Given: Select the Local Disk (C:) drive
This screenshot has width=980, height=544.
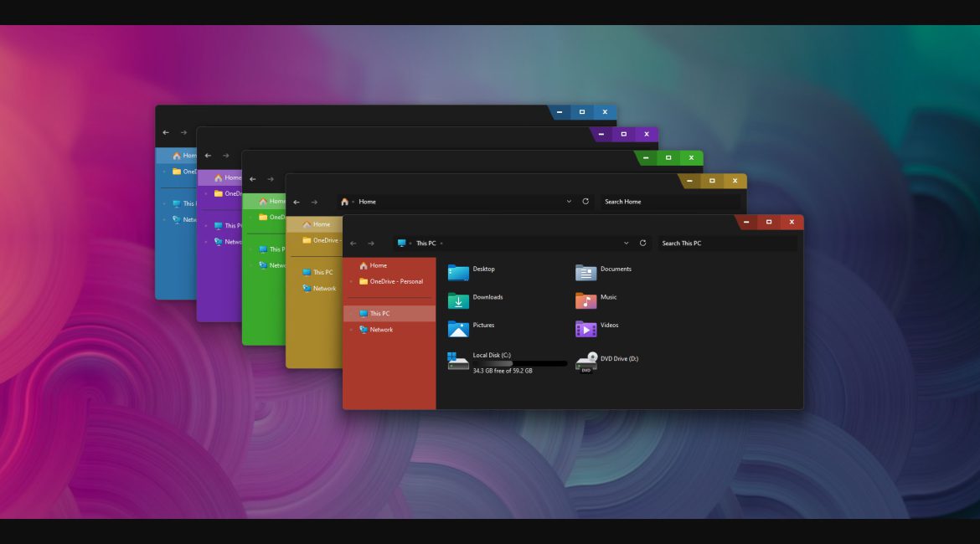Looking at the screenshot, I should pos(507,362).
